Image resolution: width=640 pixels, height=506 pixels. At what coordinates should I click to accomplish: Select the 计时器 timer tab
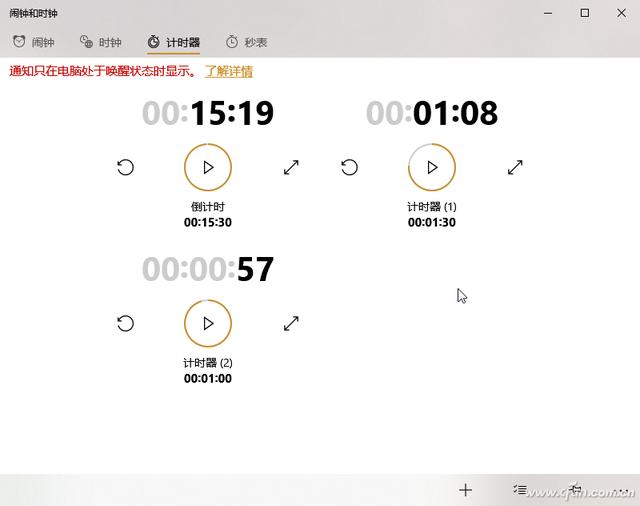173,42
